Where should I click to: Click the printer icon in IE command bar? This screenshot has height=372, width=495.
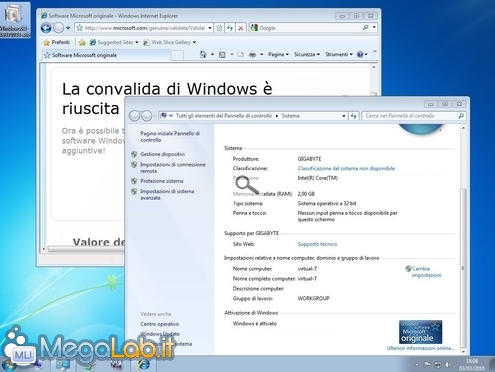(x=252, y=54)
